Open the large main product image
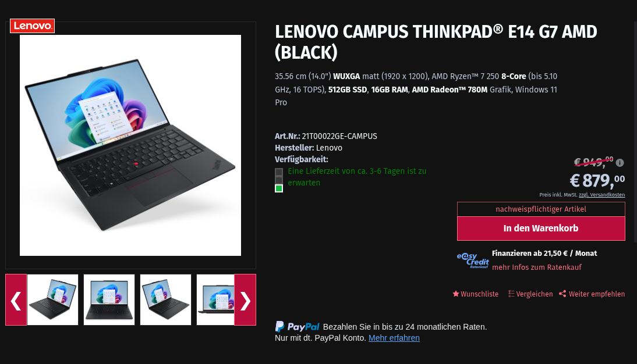Screen dimensions: 637x364 (x=130, y=145)
